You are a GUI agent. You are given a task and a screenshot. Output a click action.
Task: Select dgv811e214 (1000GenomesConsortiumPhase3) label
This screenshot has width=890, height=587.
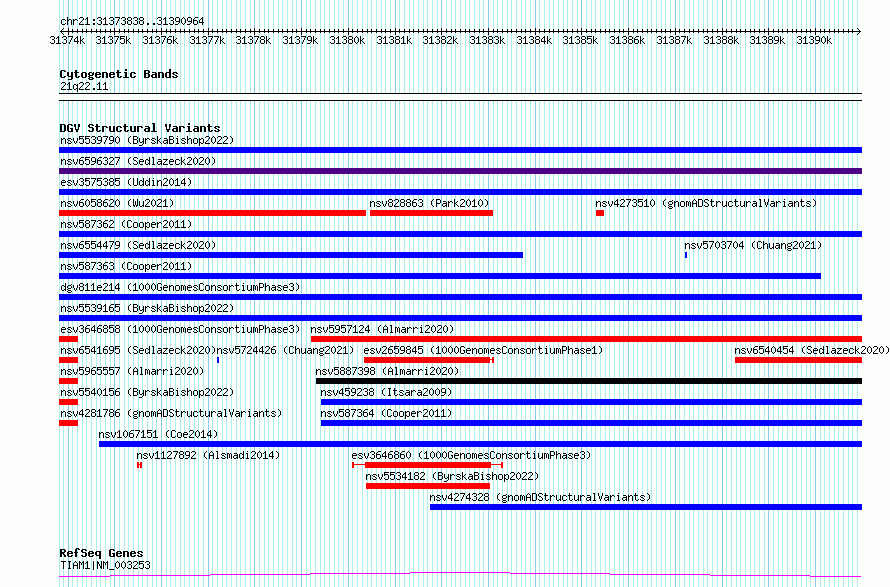pos(180,287)
